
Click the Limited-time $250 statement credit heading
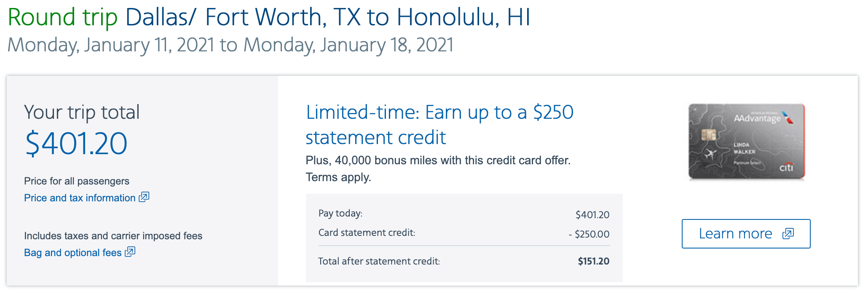[439, 125]
